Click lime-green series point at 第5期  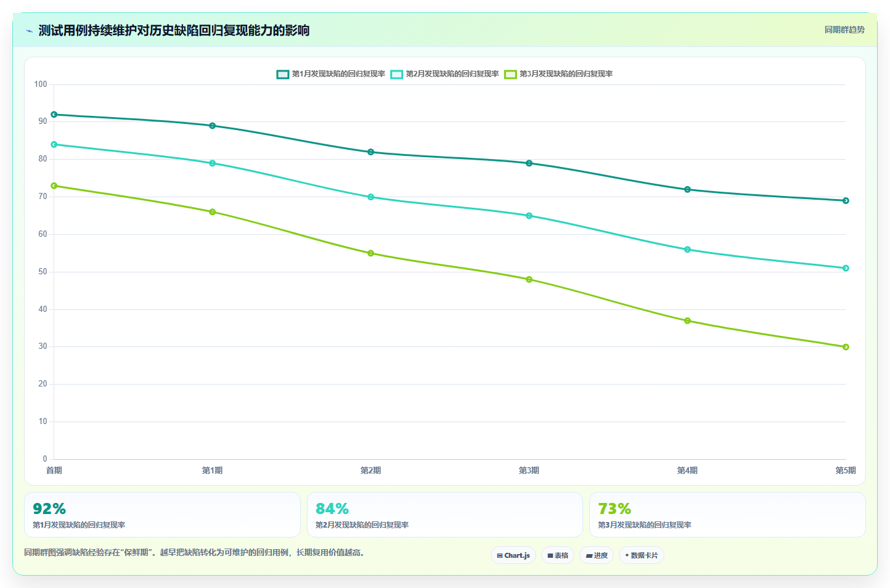point(846,347)
